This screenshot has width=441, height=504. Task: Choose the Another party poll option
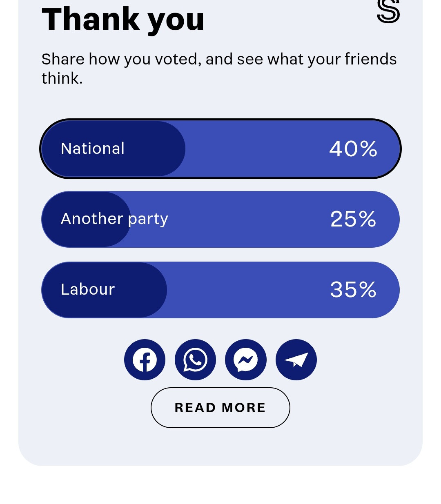[220, 219]
